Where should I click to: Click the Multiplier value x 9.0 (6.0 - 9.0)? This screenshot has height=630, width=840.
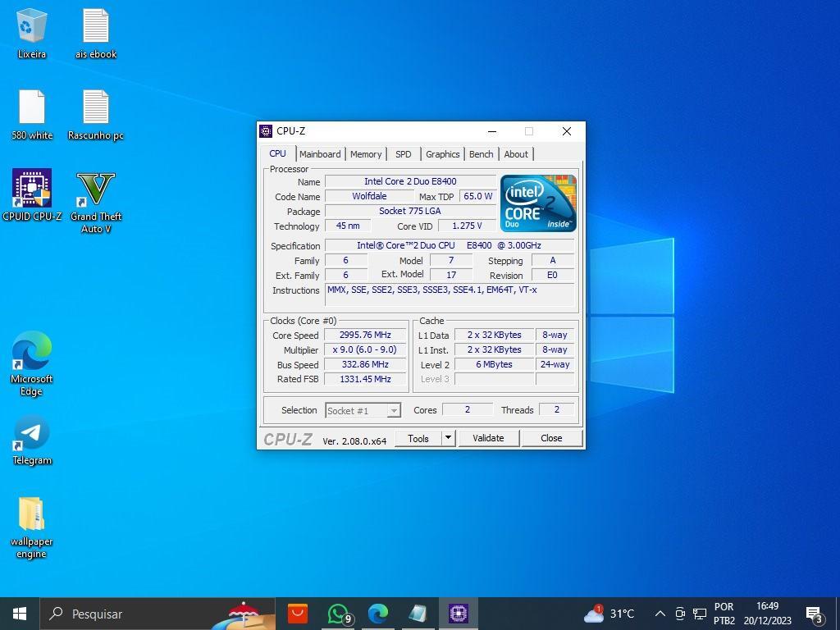(365, 349)
